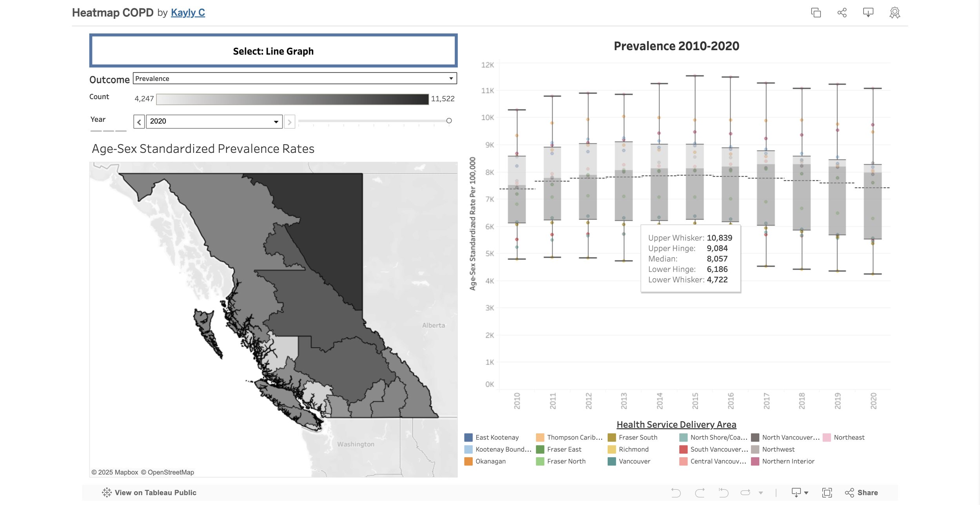Open Kayly C author profile link
This screenshot has height=505, width=980.
(x=188, y=13)
